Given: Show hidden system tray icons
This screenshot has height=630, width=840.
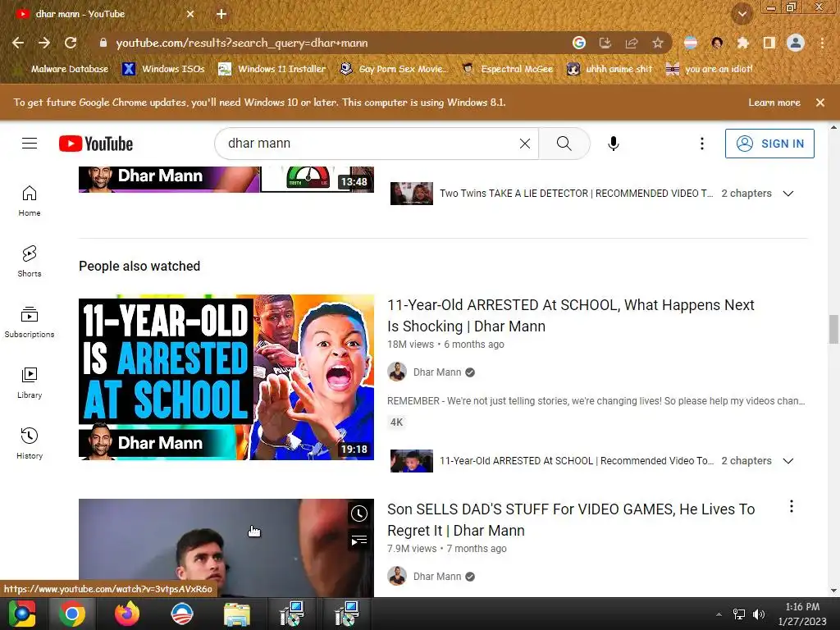Looking at the screenshot, I should pyautogui.click(x=719, y=614).
